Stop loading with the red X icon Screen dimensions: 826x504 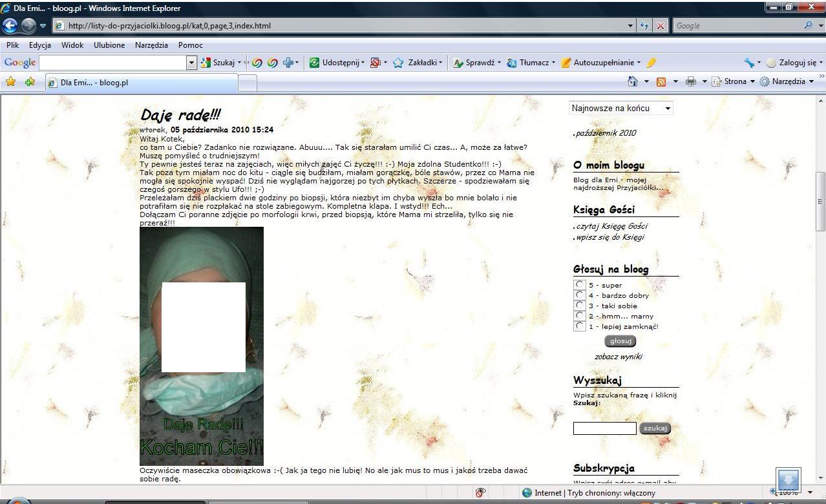[x=660, y=26]
